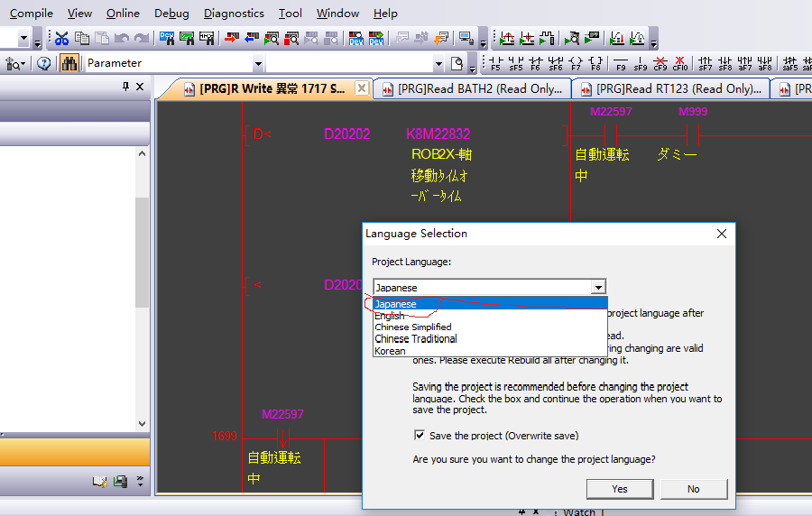Click Yes to confirm language change
The image size is (812, 516).
coord(619,489)
